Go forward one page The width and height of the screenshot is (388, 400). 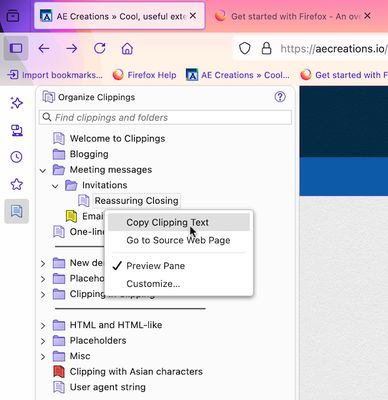[x=72, y=49]
